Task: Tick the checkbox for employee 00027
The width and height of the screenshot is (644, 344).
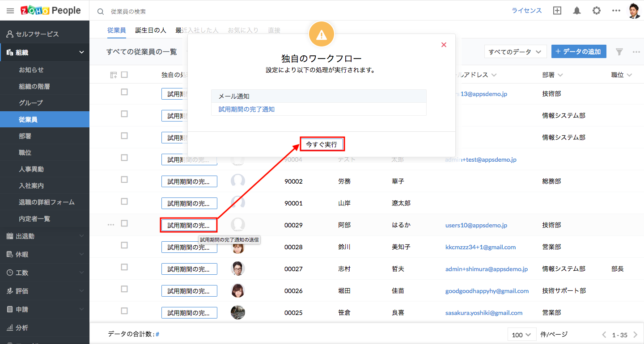Action: point(124,267)
